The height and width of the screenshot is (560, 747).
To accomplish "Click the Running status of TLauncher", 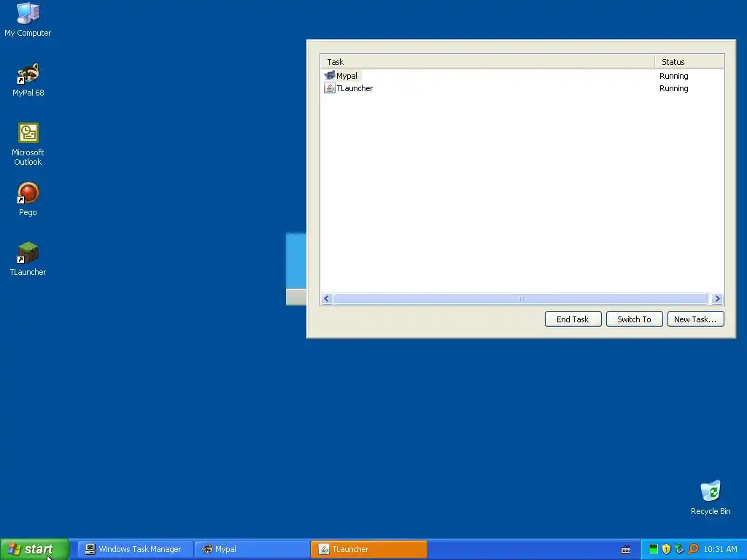I will pyautogui.click(x=673, y=88).
